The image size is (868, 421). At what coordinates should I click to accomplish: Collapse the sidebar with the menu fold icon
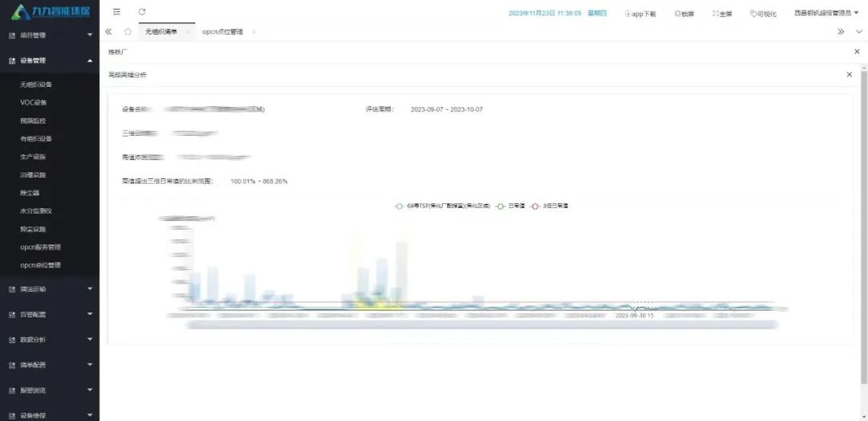[x=117, y=12]
